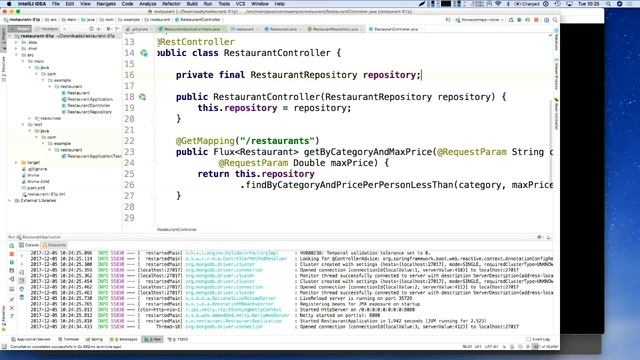640x360 pixels.
Task: Open the Navigate menu
Action: 106,4
